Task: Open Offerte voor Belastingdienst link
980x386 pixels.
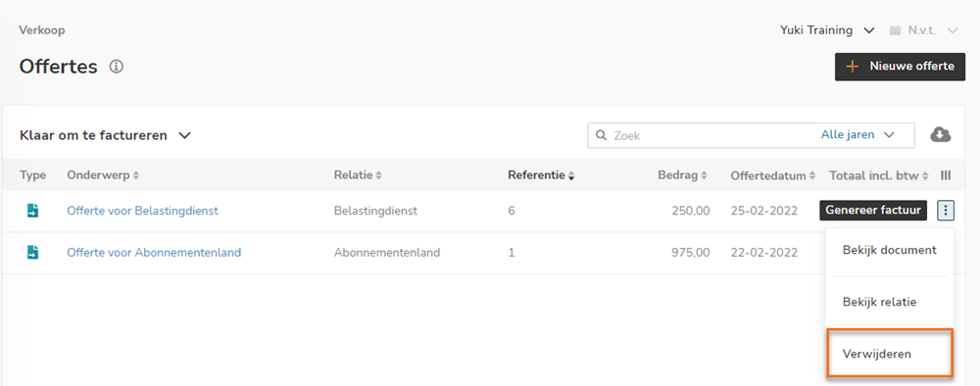Action: [x=142, y=211]
